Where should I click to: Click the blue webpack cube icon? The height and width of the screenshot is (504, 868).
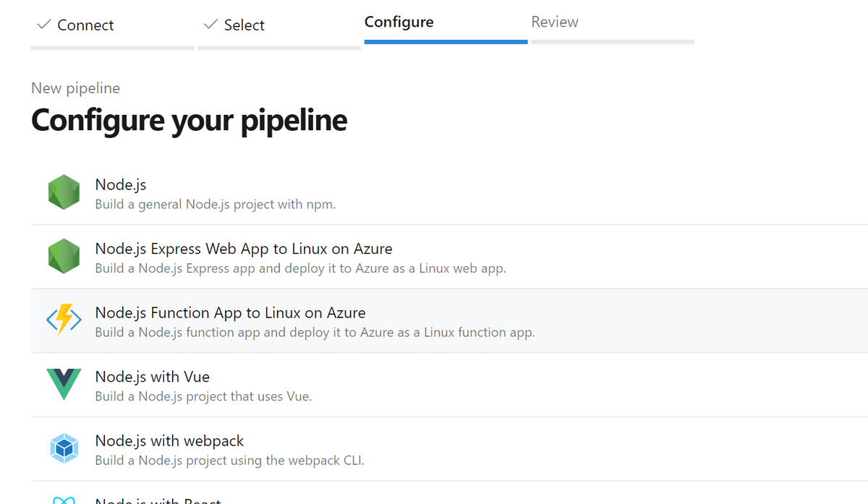[x=64, y=448]
